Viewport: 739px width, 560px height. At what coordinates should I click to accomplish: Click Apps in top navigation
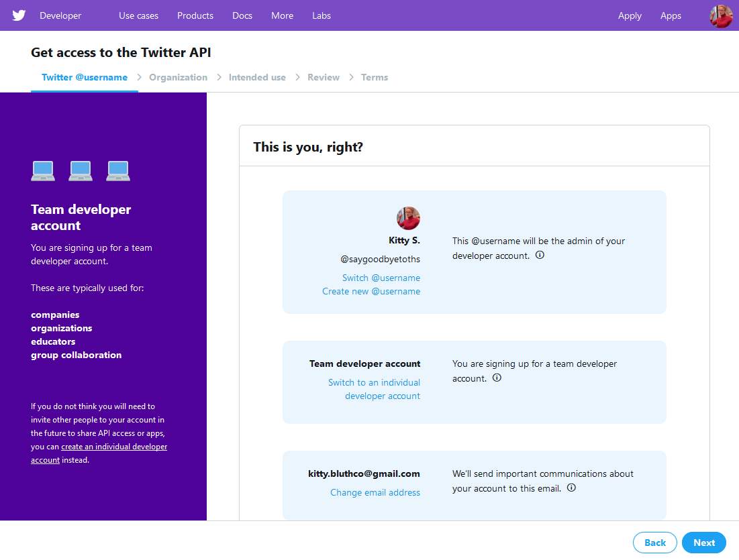671,15
